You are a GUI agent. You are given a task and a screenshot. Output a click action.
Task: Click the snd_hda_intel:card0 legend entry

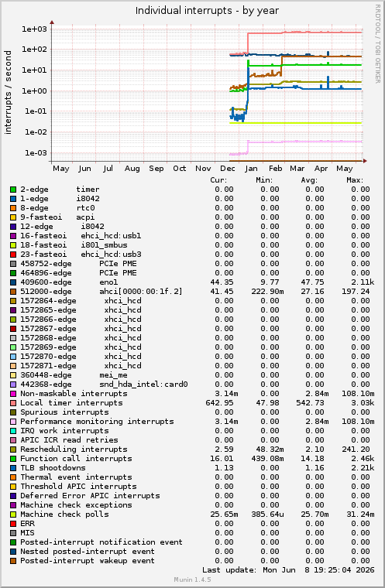(143, 385)
